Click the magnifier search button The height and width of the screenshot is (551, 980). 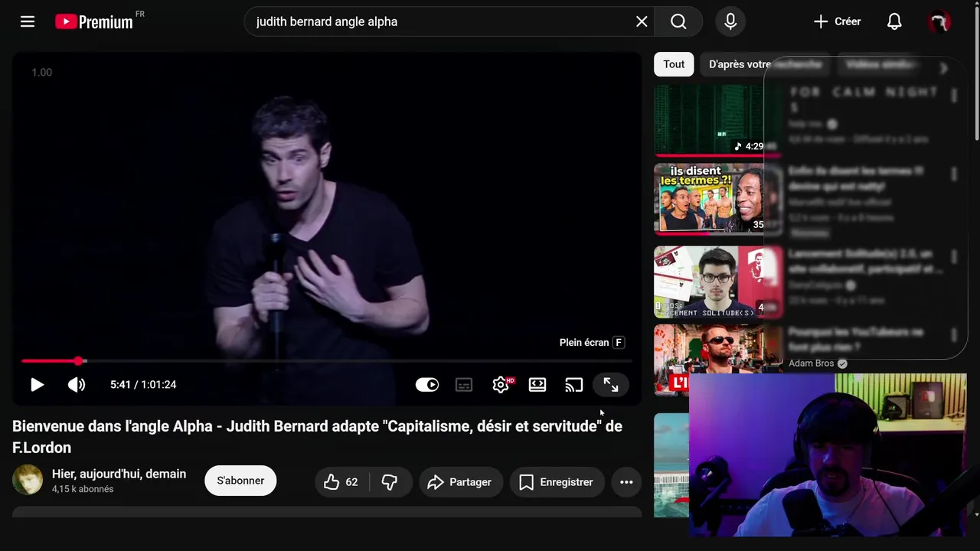click(678, 21)
